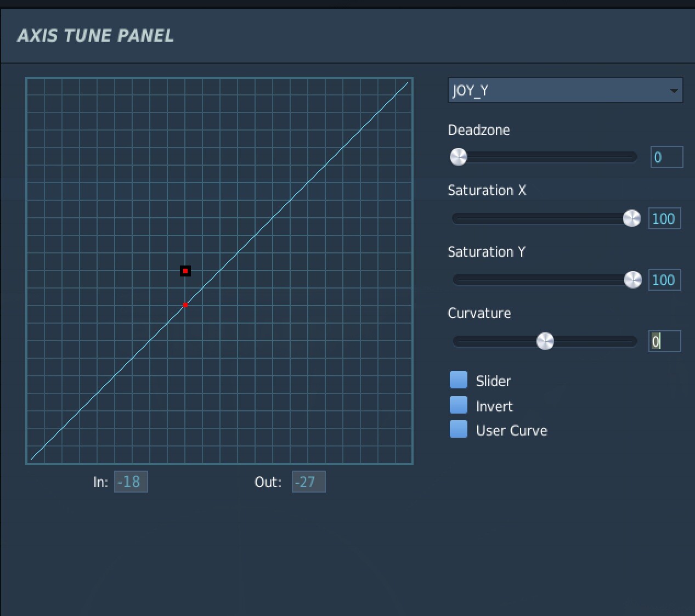Click the Axis Tune Panel title

[x=95, y=36]
